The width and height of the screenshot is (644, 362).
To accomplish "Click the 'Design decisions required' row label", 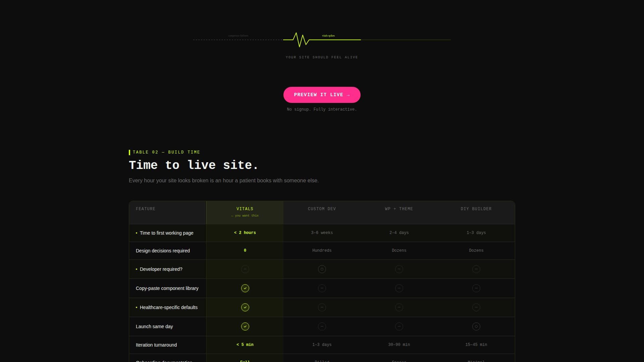I will pos(163,251).
